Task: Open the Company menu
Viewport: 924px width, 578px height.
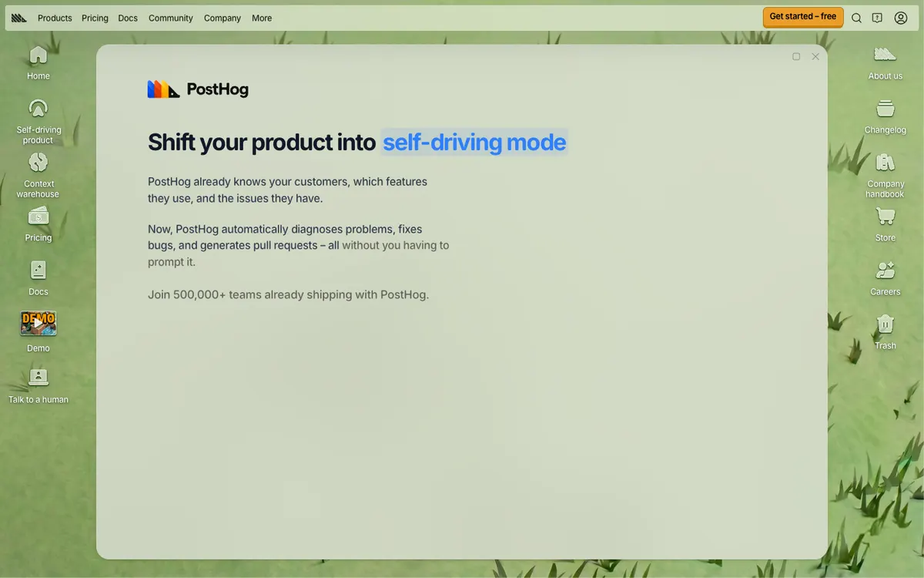Action: click(223, 18)
